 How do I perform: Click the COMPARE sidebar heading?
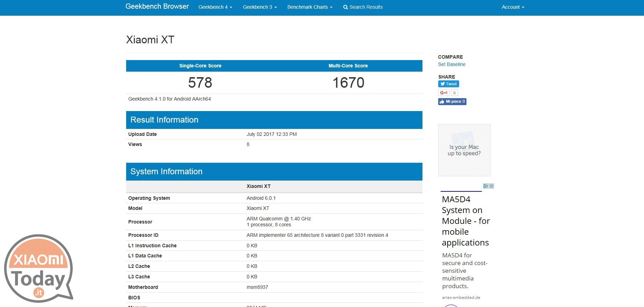coord(450,57)
